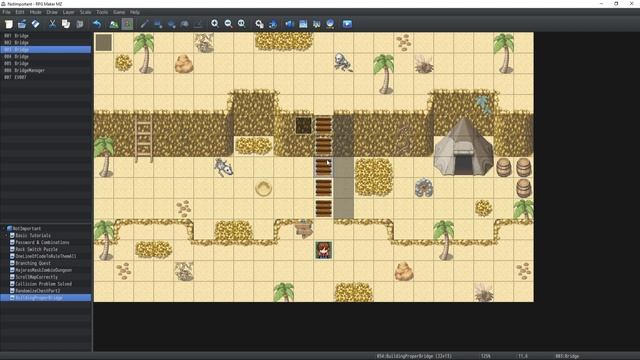
Task: Open the ScrollMapCorrectly map
Action: pyautogui.click(x=37, y=277)
